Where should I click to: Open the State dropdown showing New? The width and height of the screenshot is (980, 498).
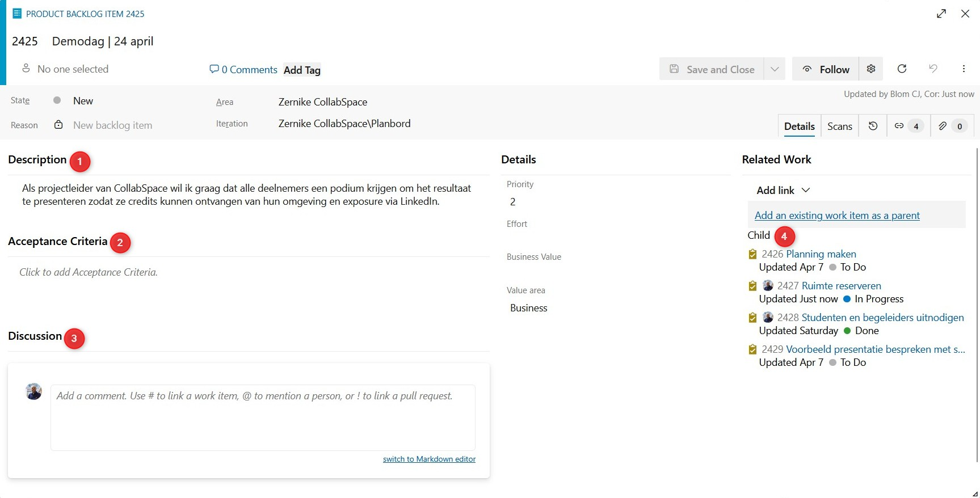click(x=83, y=100)
